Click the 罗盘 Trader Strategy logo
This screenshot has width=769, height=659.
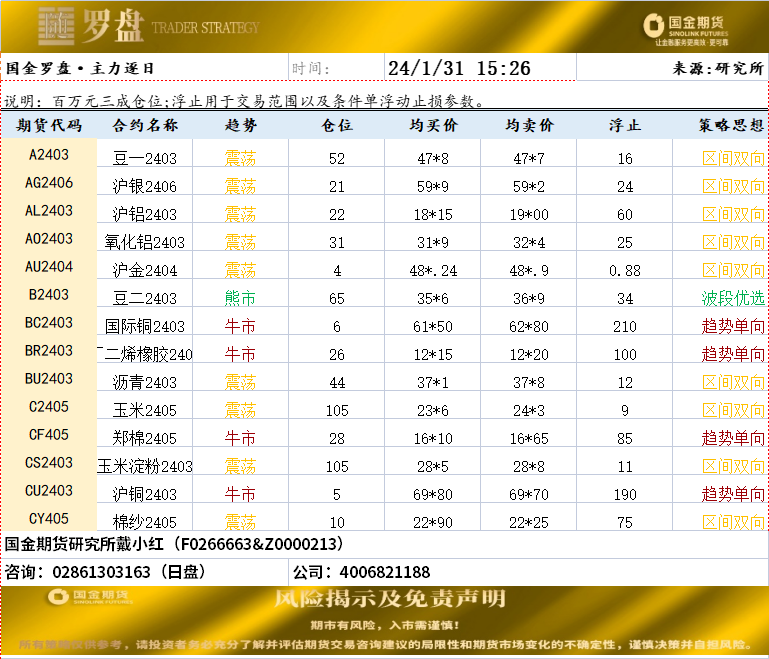click(149, 26)
